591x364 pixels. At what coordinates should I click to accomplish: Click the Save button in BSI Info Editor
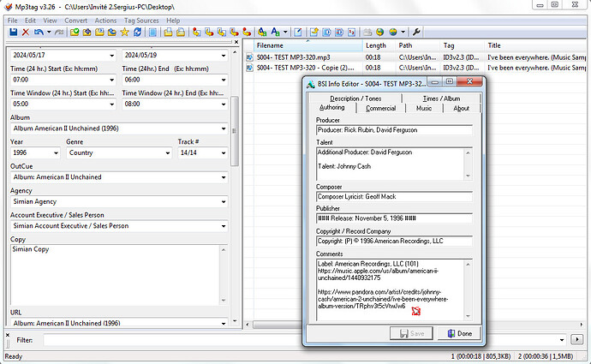[x=411, y=333]
